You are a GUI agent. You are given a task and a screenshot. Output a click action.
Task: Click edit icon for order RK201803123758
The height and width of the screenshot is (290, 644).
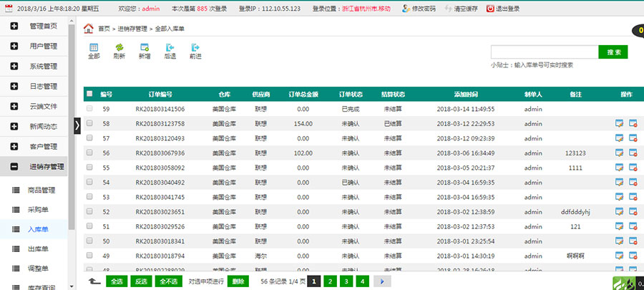pos(619,124)
